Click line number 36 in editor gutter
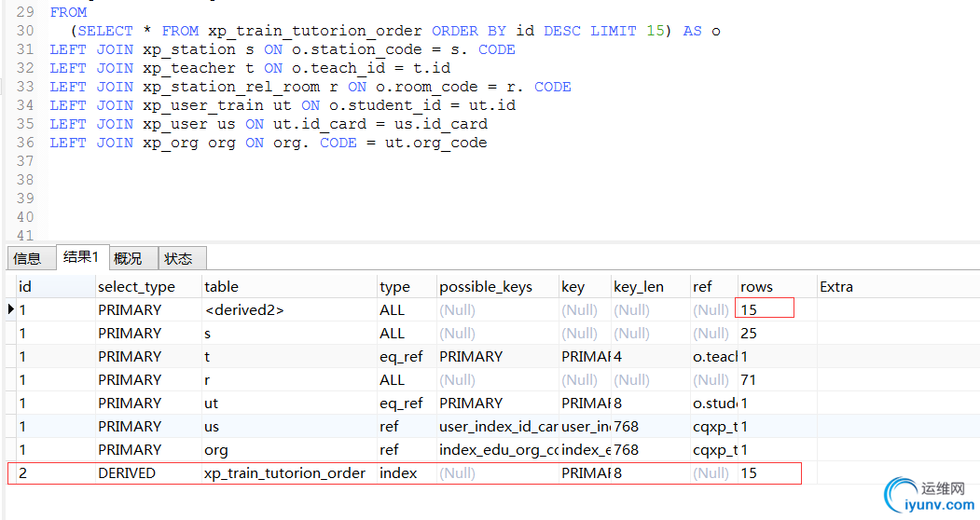980x520 pixels. coord(25,143)
